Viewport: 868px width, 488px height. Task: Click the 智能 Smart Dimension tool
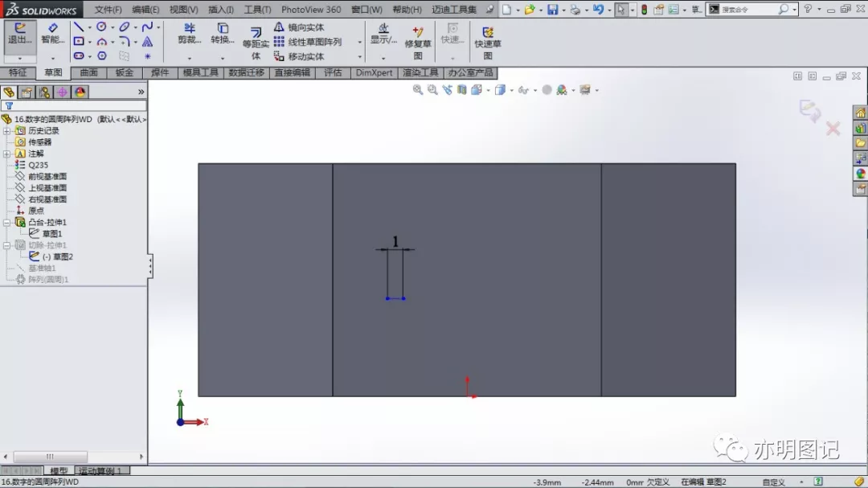point(52,34)
